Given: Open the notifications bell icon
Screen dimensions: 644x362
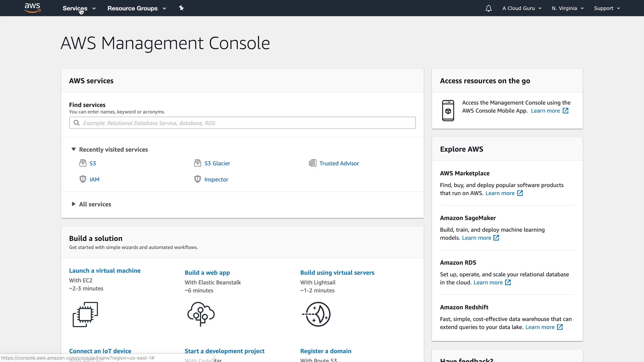Looking at the screenshot, I should [488, 8].
